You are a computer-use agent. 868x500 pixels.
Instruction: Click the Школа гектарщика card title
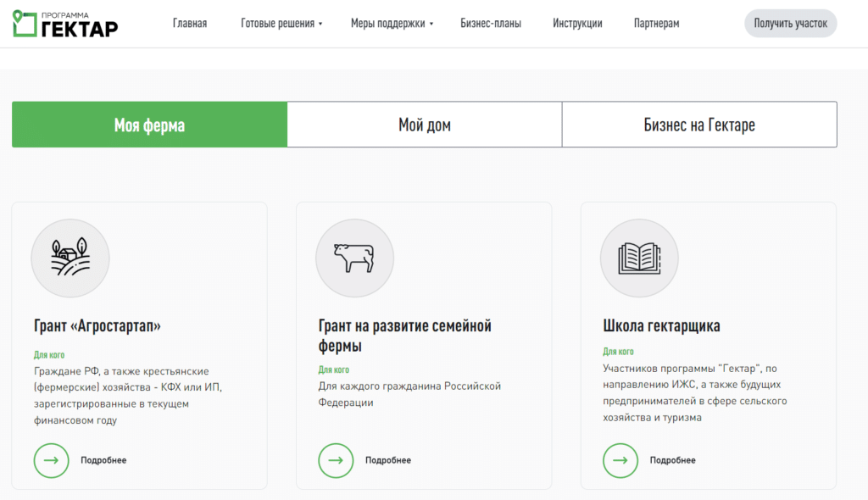coord(661,325)
